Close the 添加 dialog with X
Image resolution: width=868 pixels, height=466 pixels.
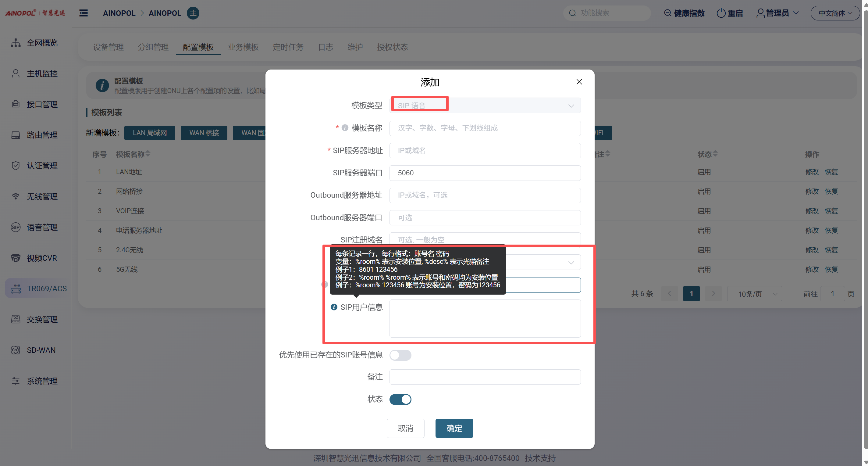click(x=579, y=82)
